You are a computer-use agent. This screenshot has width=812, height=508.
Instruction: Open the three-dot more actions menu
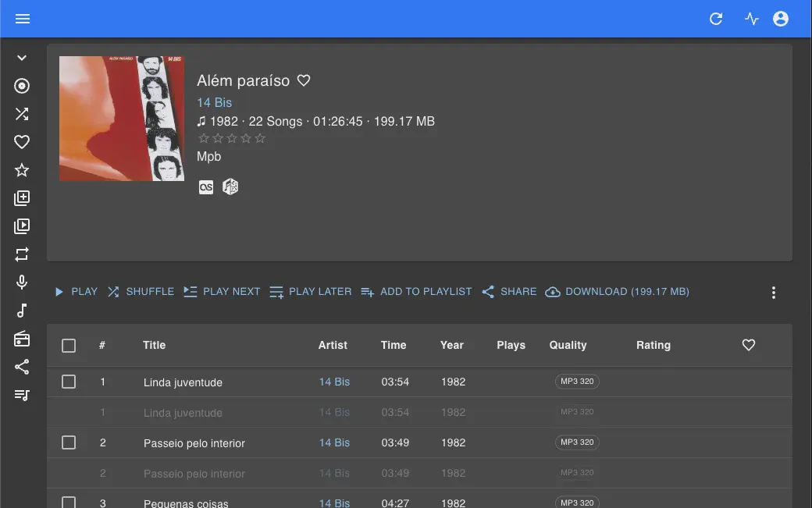coord(773,293)
